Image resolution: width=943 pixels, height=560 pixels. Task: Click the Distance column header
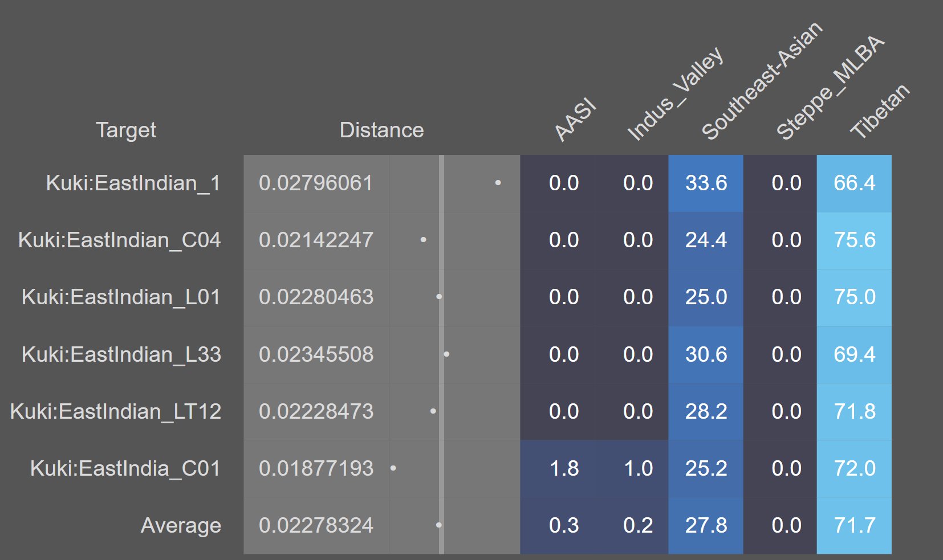click(x=381, y=130)
